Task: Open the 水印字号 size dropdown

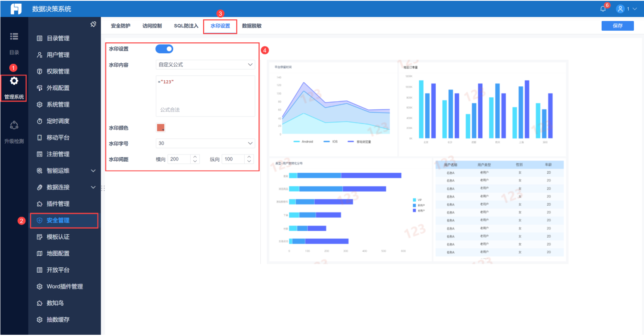Action: (206, 143)
